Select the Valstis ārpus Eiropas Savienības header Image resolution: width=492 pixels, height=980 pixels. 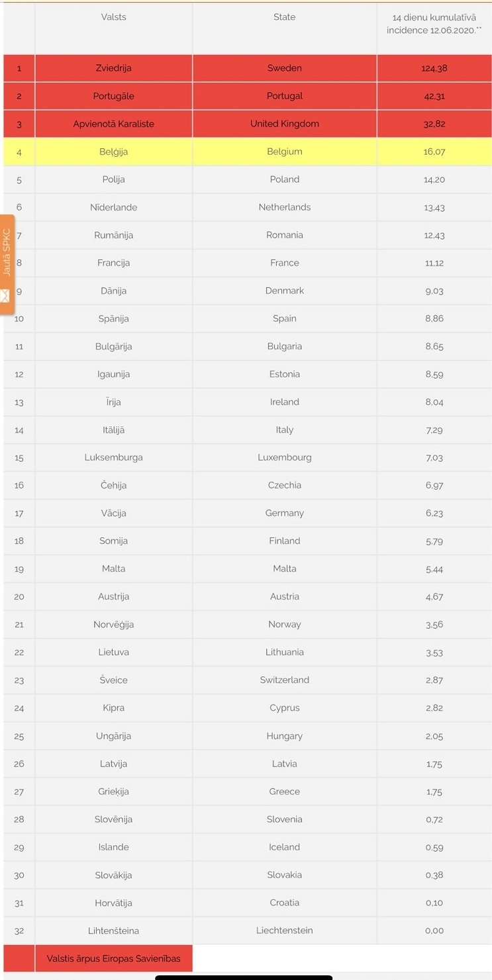click(114, 958)
